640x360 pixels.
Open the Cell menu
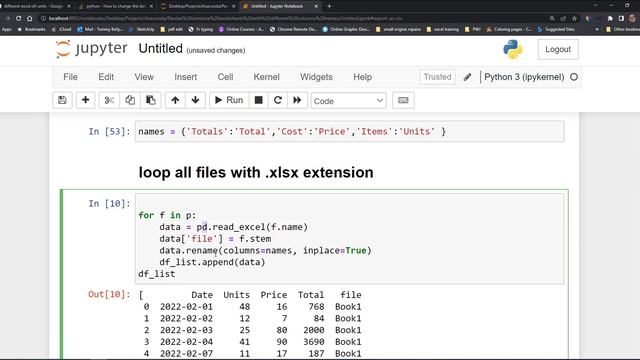225,77
